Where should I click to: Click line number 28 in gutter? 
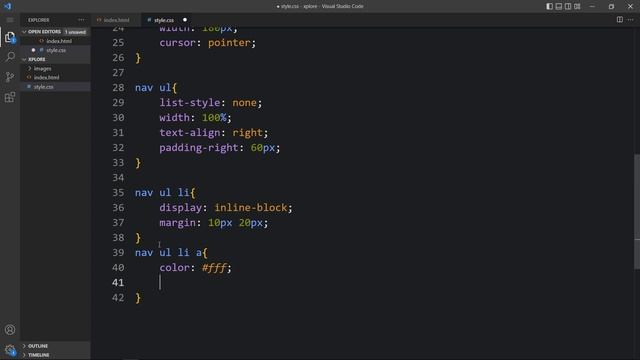(118, 87)
